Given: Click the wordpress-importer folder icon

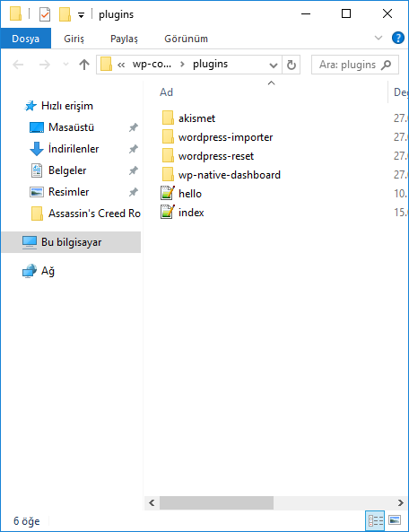Looking at the screenshot, I should (x=168, y=136).
